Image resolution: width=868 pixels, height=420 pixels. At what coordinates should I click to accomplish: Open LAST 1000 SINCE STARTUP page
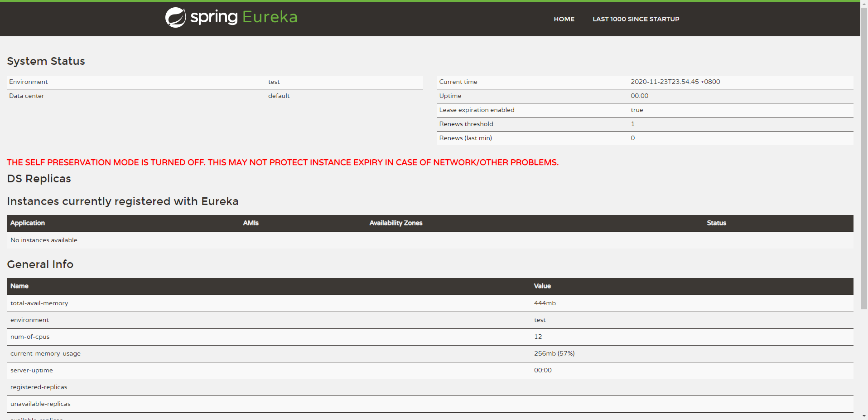pos(636,19)
